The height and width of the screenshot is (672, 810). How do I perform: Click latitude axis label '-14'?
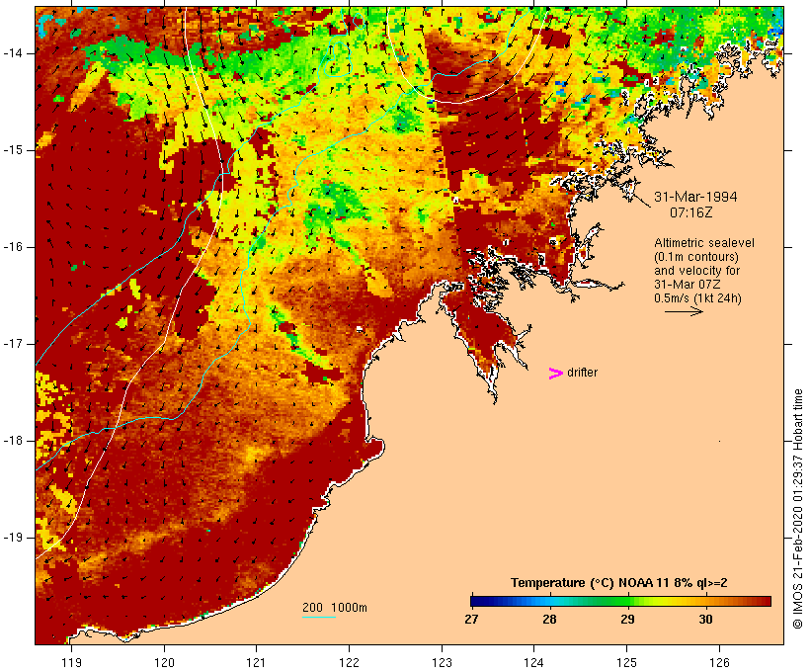(12, 53)
